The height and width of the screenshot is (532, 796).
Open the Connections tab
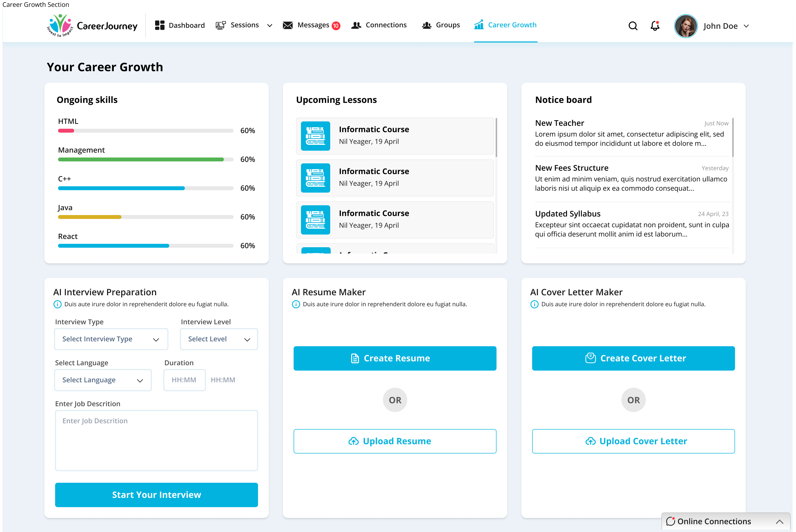379,25
